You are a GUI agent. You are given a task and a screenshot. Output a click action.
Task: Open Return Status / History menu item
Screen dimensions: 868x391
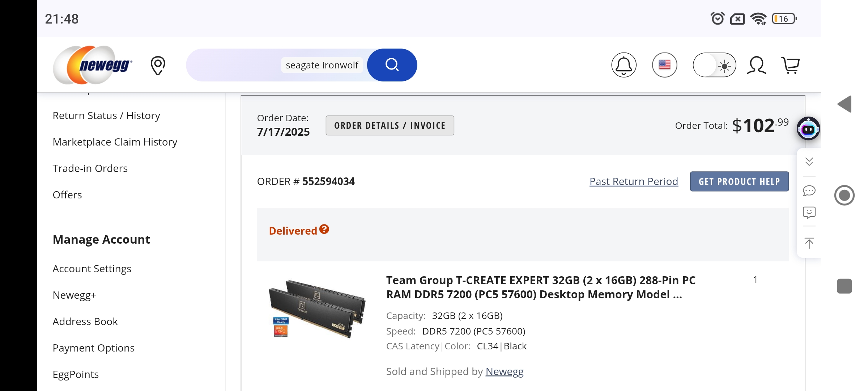point(106,115)
